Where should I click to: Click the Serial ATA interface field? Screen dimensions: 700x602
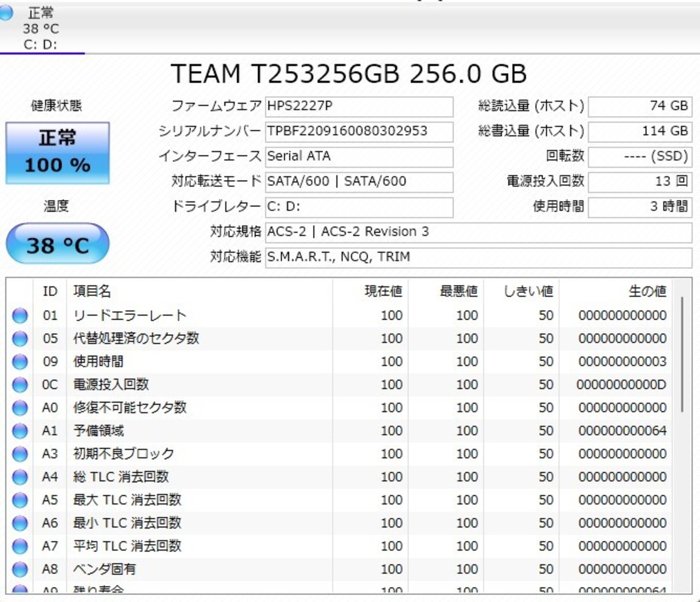(359, 157)
